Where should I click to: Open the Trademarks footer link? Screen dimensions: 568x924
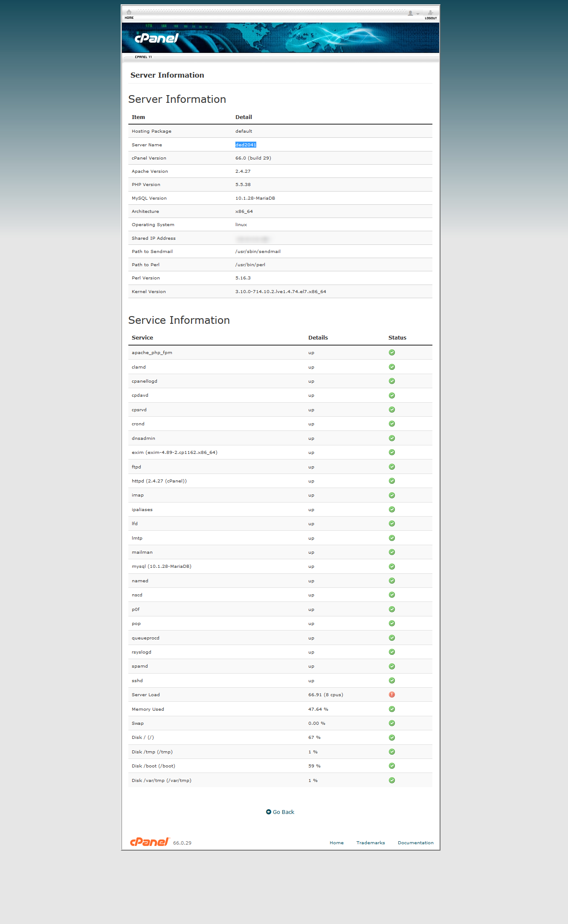click(371, 843)
